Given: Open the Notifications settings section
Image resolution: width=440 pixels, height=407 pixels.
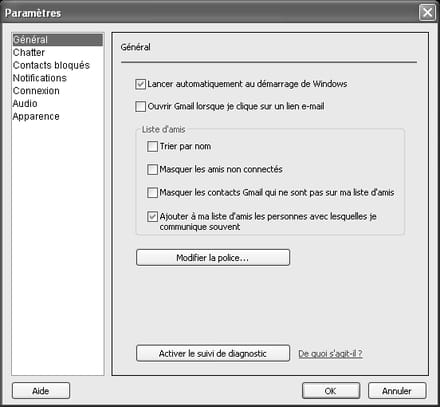Looking at the screenshot, I should (x=40, y=78).
